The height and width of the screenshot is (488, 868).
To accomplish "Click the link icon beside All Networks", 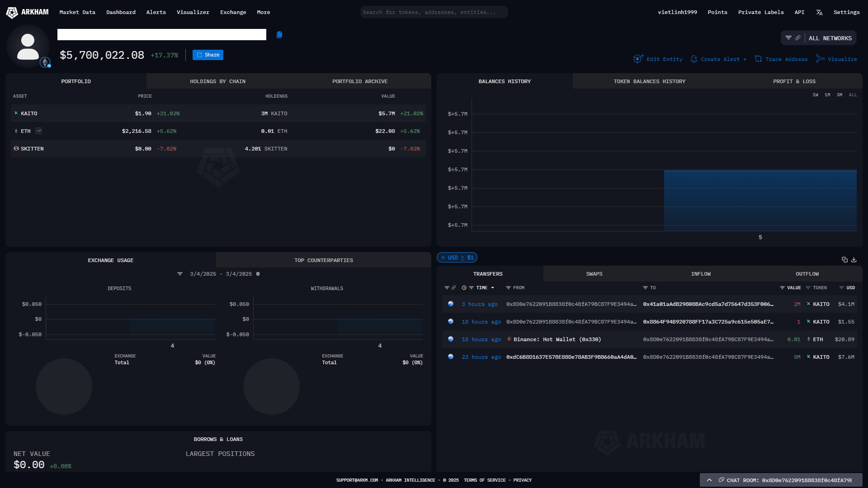I will (x=798, y=38).
